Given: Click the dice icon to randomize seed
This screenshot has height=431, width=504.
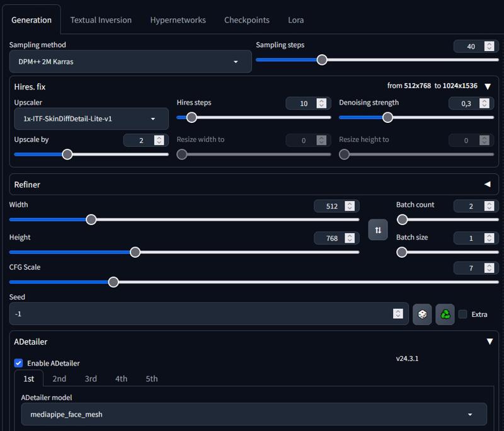Looking at the screenshot, I should click(422, 314).
